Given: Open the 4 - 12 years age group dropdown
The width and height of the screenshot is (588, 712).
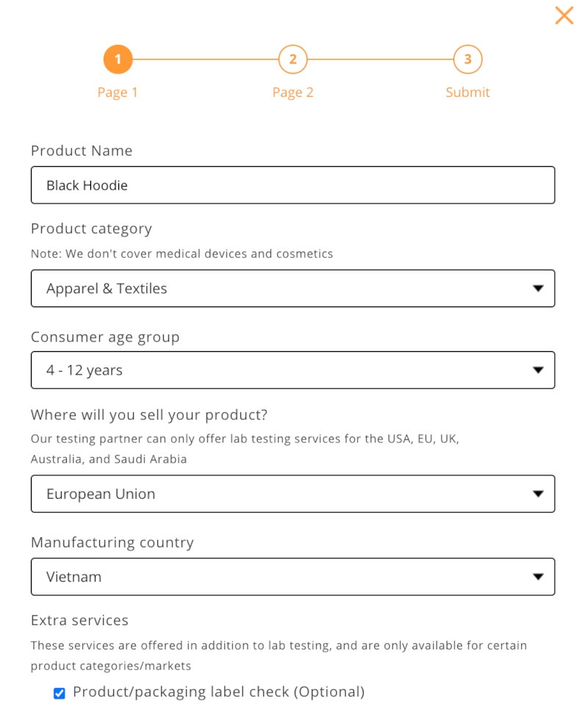Looking at the screenshot, I should (x=294, y=370).
